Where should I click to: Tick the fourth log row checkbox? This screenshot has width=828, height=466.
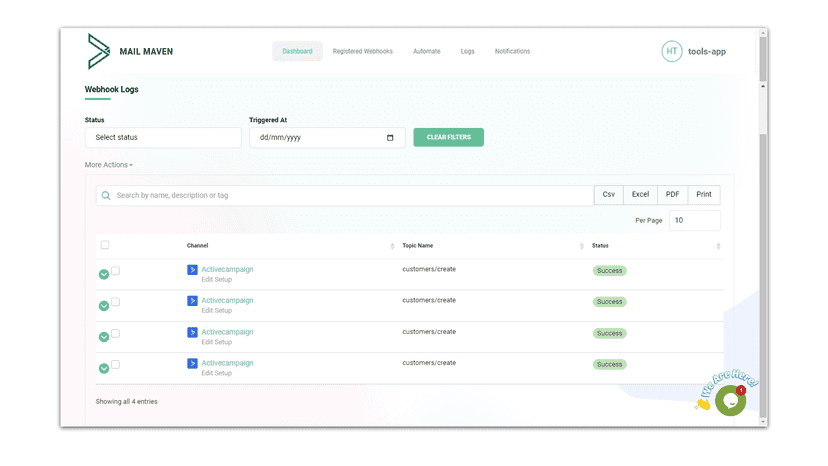pos(116,365)
